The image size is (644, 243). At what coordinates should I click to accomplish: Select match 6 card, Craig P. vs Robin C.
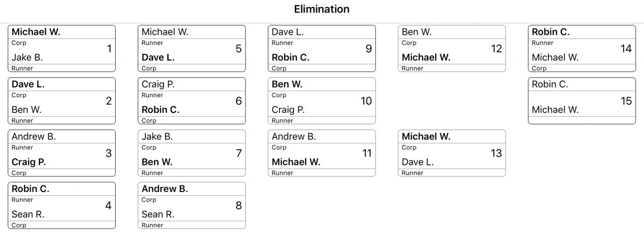click(192, 101)
